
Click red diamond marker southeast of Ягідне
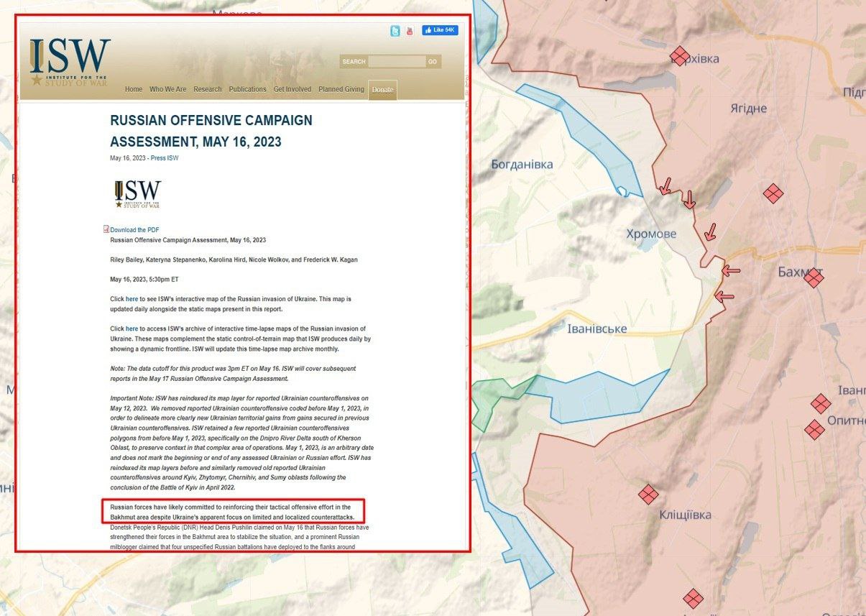[x=773, y=193]
